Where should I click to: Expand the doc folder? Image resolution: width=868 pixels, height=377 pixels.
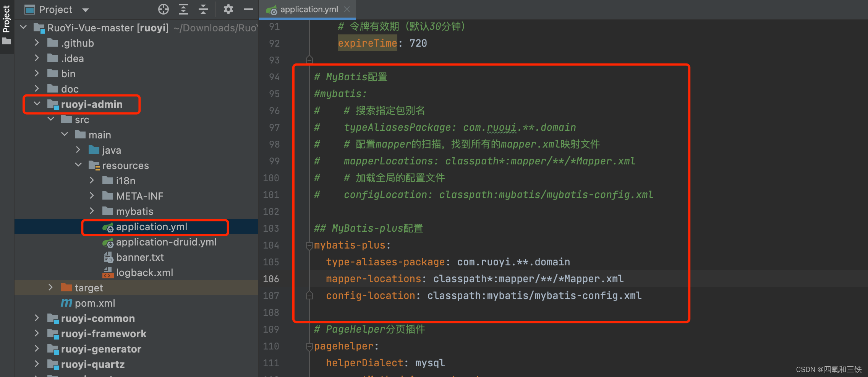37,89
